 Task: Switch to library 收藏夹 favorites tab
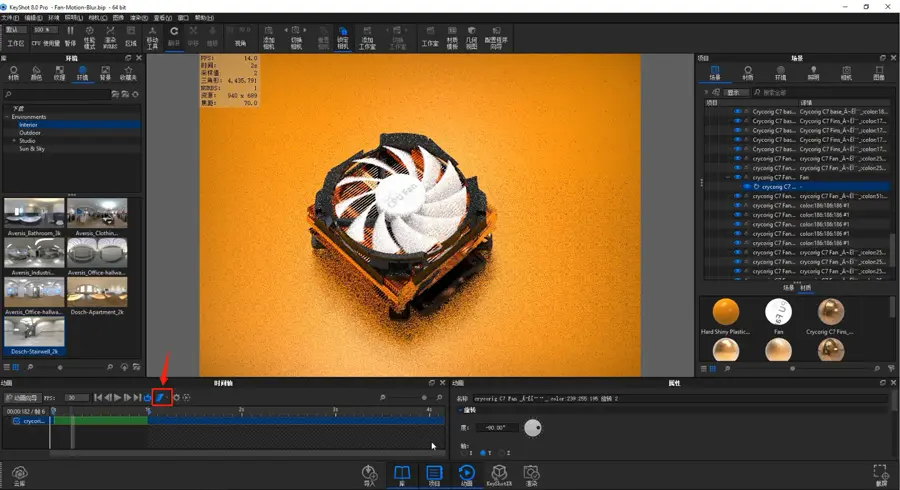[128, 73]
